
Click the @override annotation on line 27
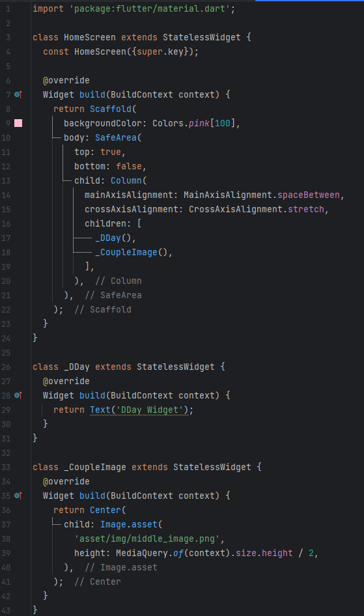click(x=66, y=381)
